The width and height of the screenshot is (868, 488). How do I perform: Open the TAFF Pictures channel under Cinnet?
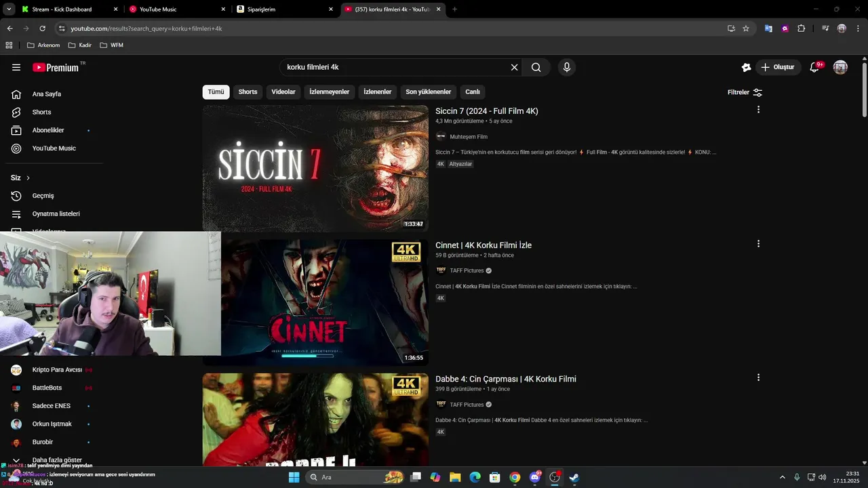(x=467, y=270)
